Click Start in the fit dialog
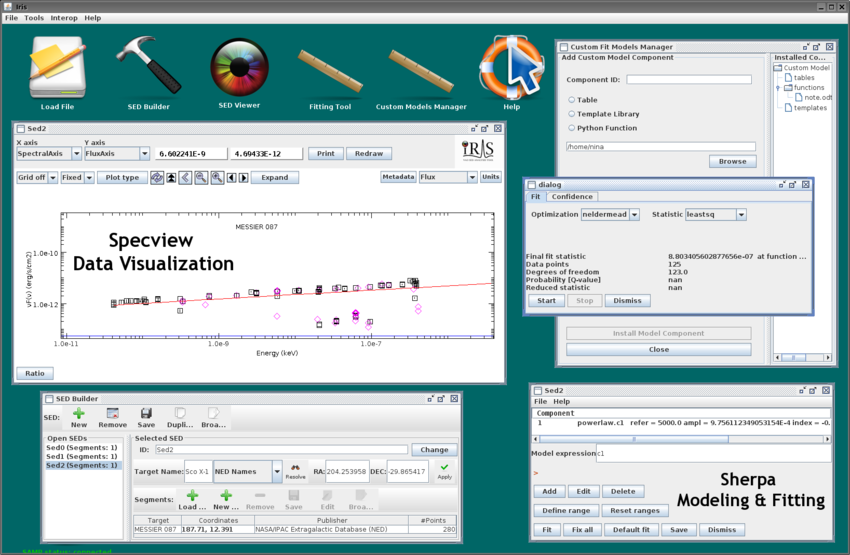The image size is (850, 555). coord(546,301)
